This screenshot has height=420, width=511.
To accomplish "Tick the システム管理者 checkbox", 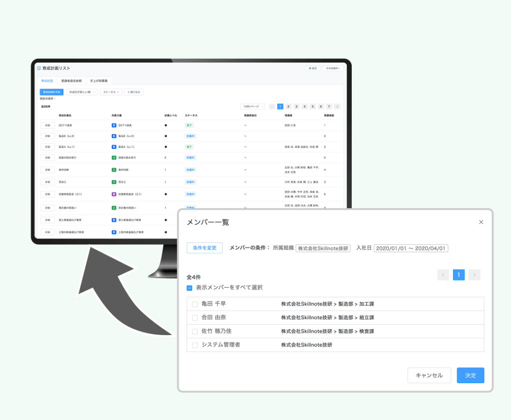I will tap(195, 345).
